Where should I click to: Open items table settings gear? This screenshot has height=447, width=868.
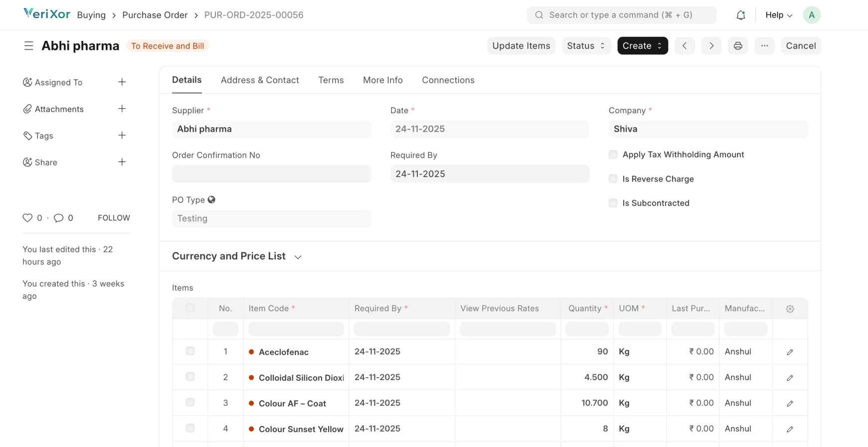(x=790, y=309)
